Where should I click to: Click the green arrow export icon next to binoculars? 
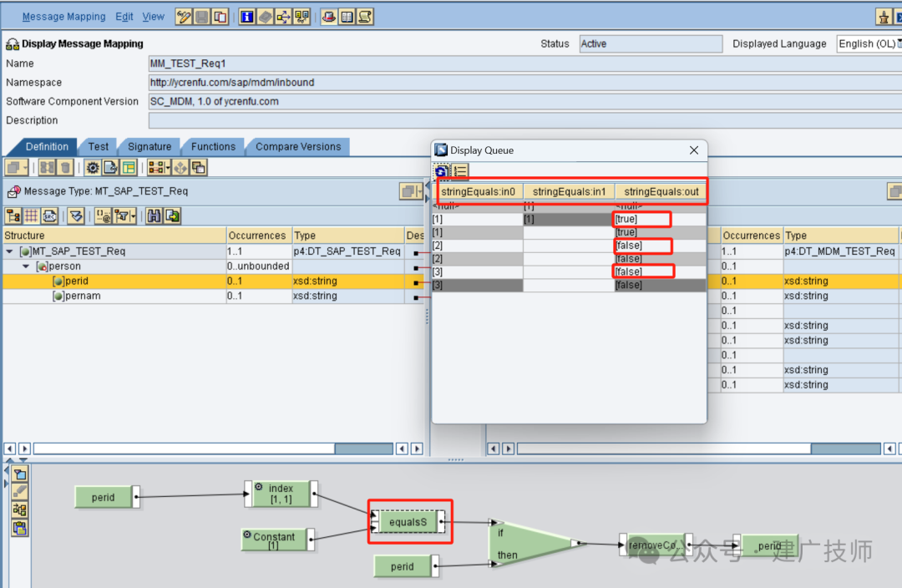coord(173,215)
